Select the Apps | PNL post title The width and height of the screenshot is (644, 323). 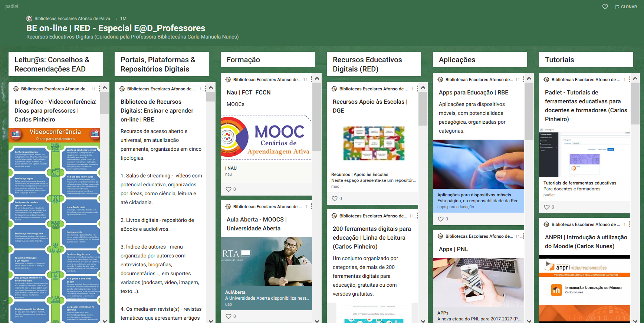(453, 249)
